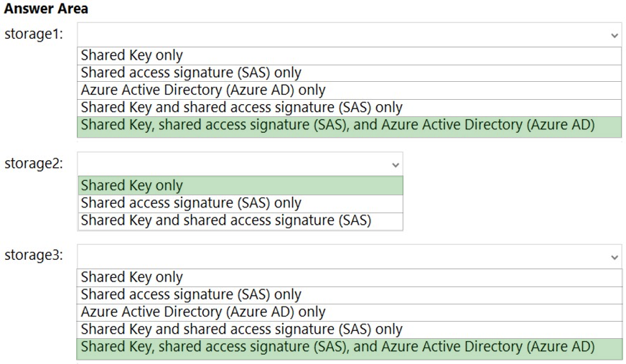Click the Answer Area heading
Image resolution: width=626 pixels, height=364 pixels.
(46, 9)
